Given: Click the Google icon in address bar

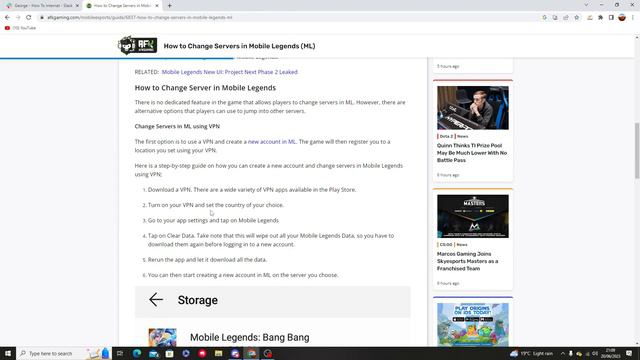Looking at the screenshot, I should tap(544, 18).
